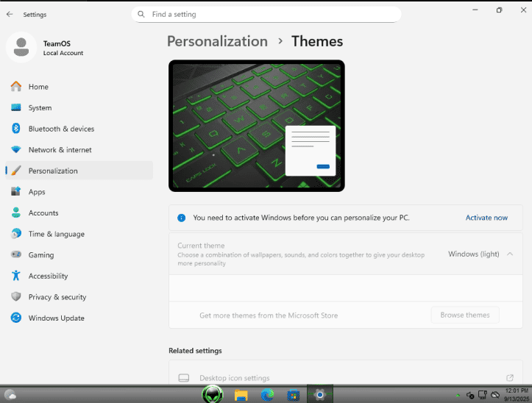Open the Home settings page

tap(79, 87)
